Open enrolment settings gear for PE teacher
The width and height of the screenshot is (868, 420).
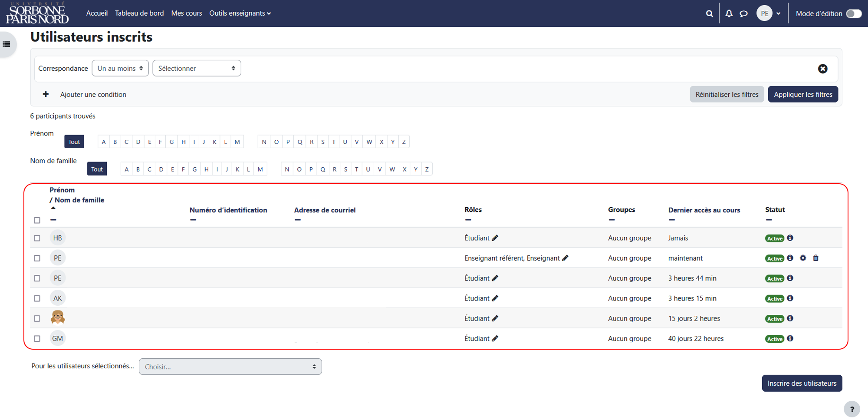pos(803,258)
